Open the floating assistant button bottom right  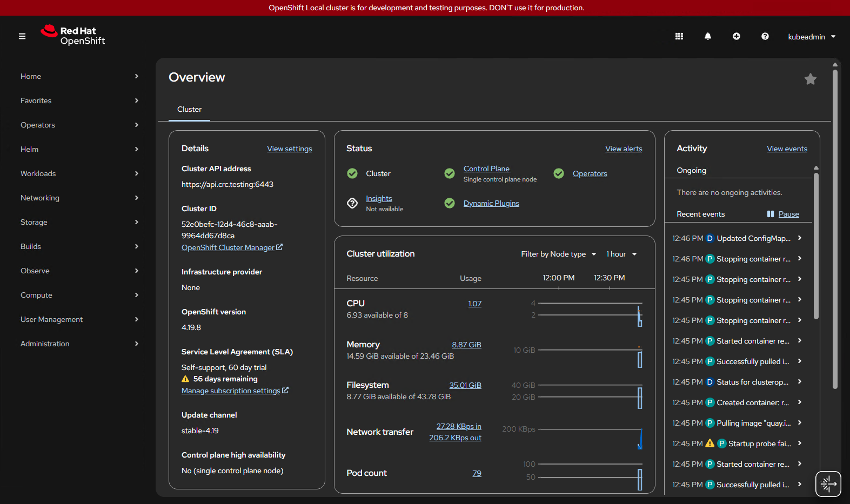[x=828, y=483]
